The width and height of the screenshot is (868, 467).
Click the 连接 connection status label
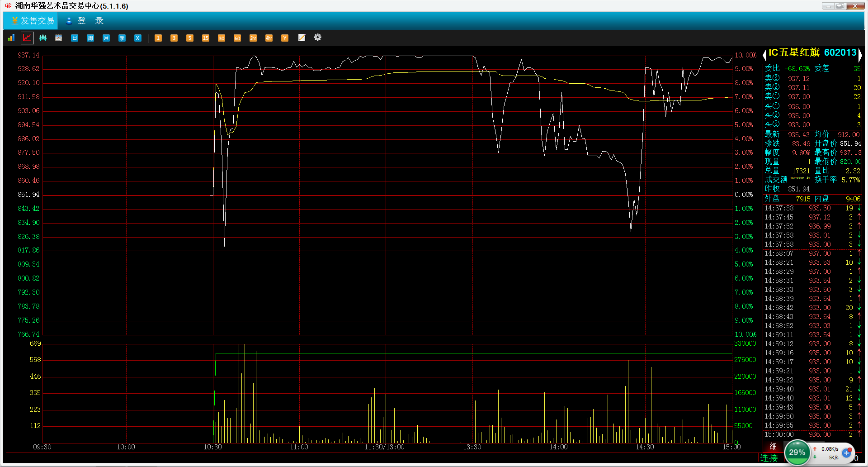(769, 458)
